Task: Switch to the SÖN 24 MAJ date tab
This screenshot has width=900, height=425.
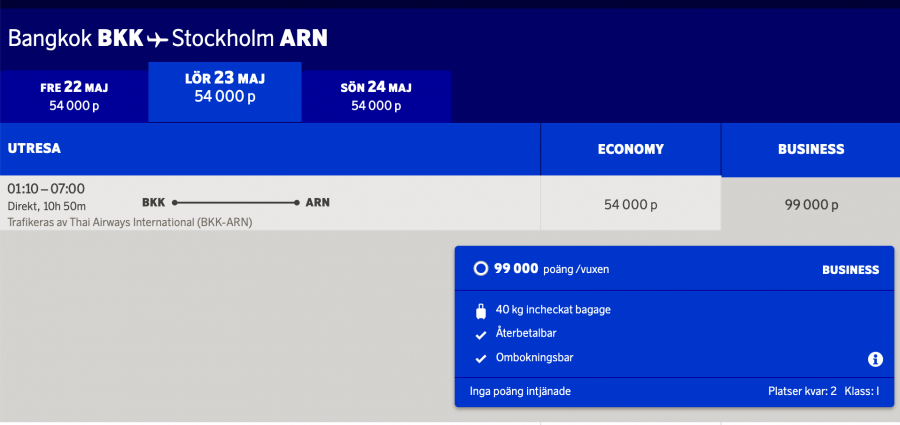Action: pos(376,96)
